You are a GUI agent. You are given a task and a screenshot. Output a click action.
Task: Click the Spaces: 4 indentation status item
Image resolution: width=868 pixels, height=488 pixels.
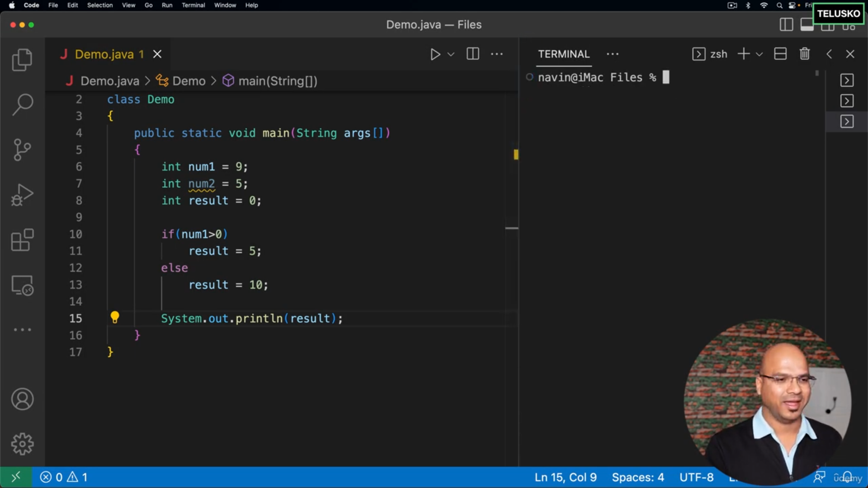click(x=637, y=477)
